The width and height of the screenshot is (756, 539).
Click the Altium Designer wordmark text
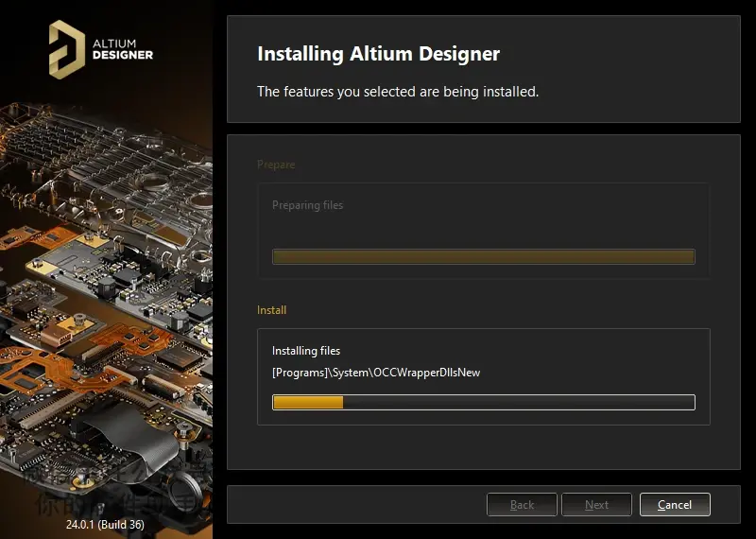pos(123,49)
